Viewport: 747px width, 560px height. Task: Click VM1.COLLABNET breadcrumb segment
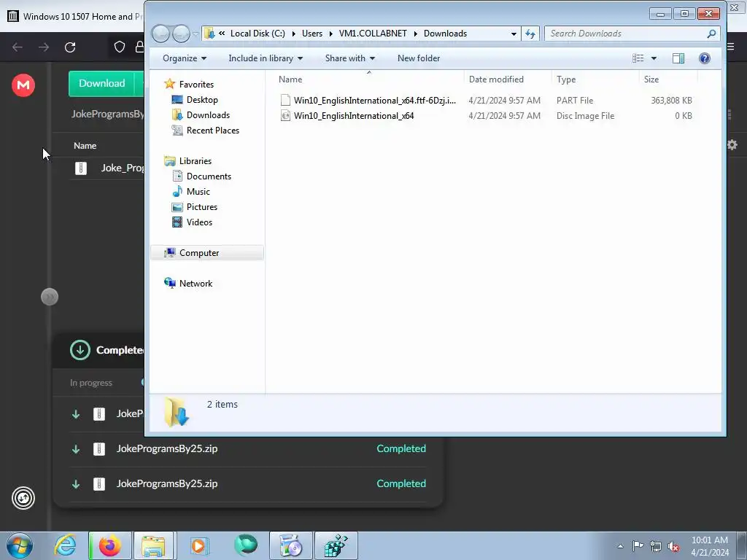[x=373, y=34]
